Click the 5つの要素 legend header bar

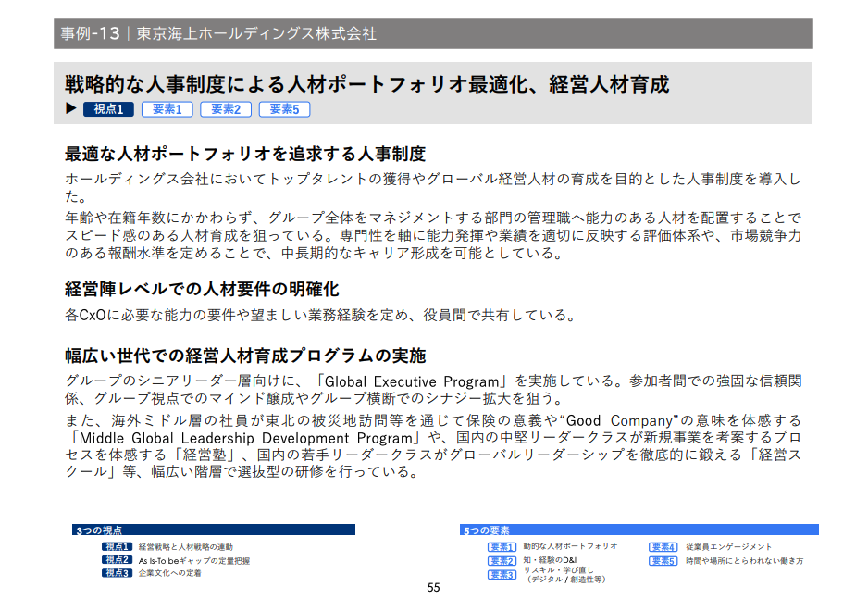point(639,530)
